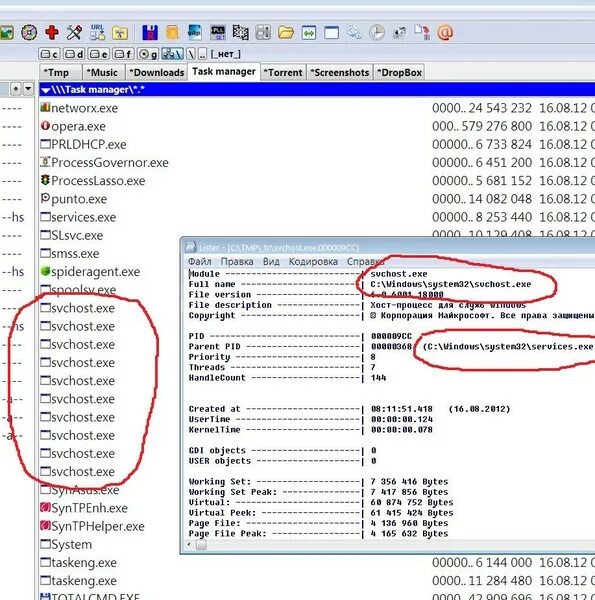595x600 pixels.
Task: Select SLsvc.exe in the list
Action: [72, 235]
